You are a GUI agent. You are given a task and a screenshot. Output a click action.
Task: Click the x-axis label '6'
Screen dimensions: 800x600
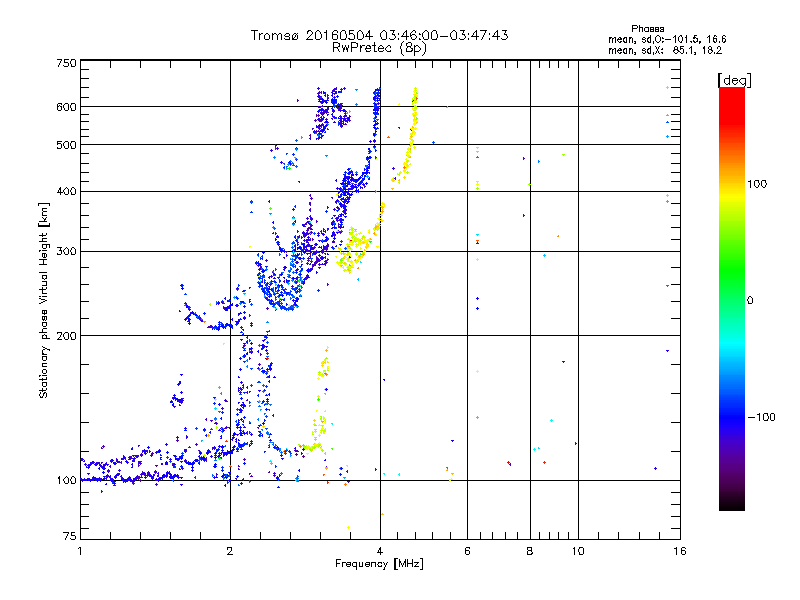(467, 551)
